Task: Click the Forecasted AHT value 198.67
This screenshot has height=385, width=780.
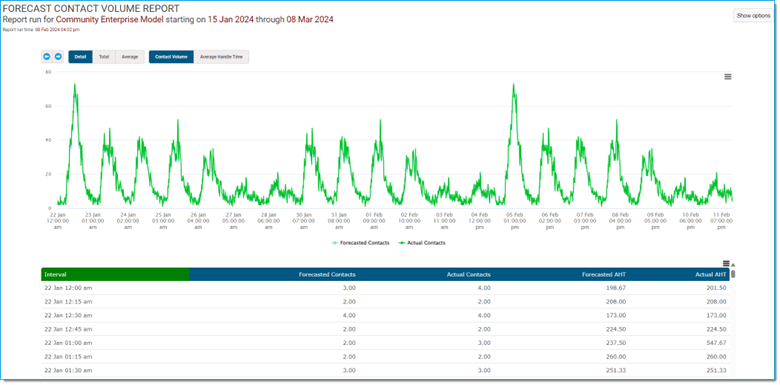Action: [x=617, y=288]
